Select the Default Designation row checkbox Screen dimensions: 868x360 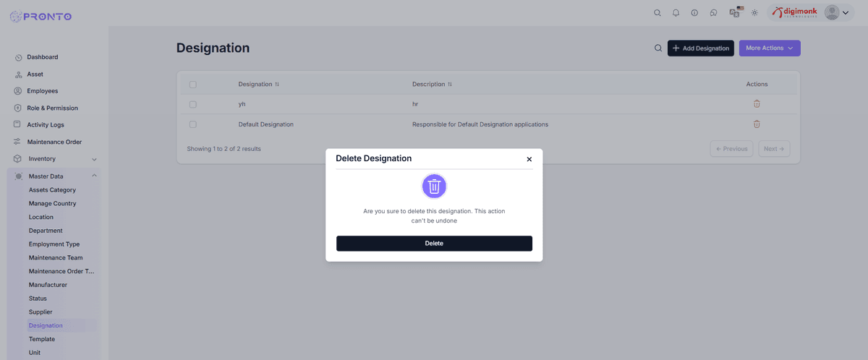(193, 124)
